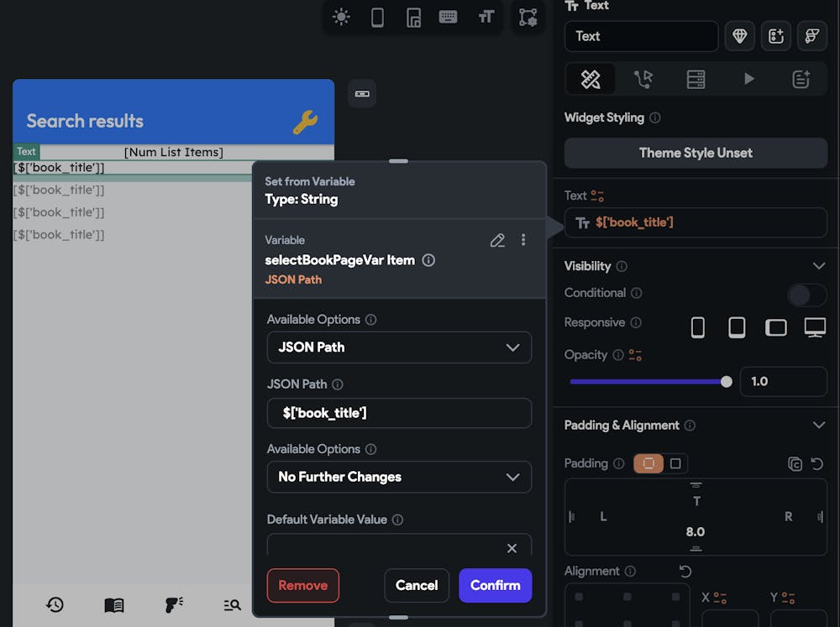Viewport: 840px width, 627px height.
Task: Open the text scale icon
Action: (486, 17)
